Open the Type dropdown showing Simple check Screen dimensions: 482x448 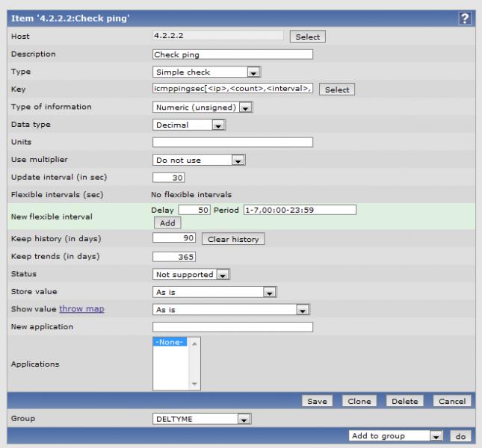[x=206, y=72]
